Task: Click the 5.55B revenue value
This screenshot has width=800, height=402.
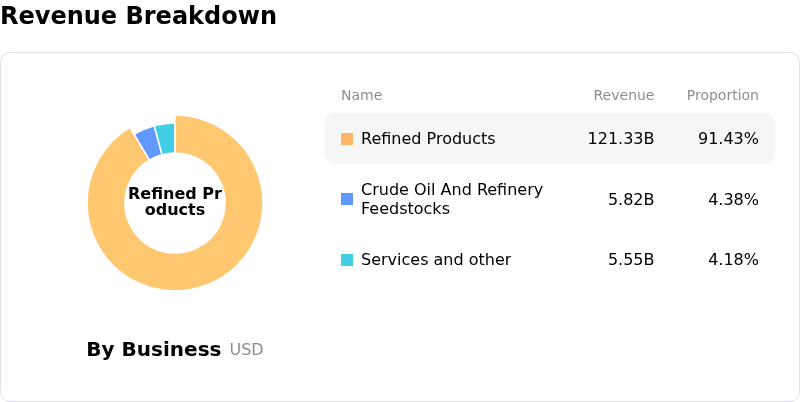Action: coord(631,260)
